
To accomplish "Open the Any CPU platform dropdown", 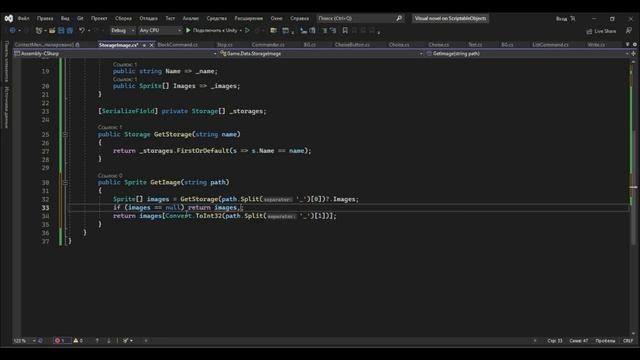I will (x=160, y=30).
